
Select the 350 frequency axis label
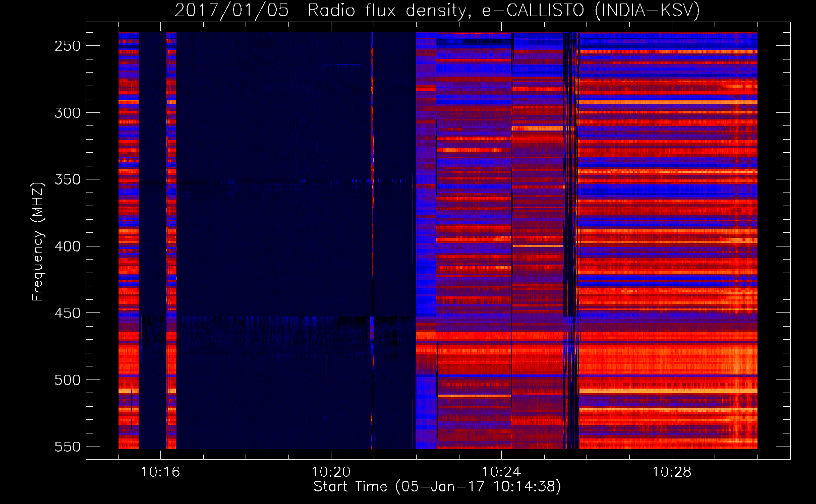[68, 179]
